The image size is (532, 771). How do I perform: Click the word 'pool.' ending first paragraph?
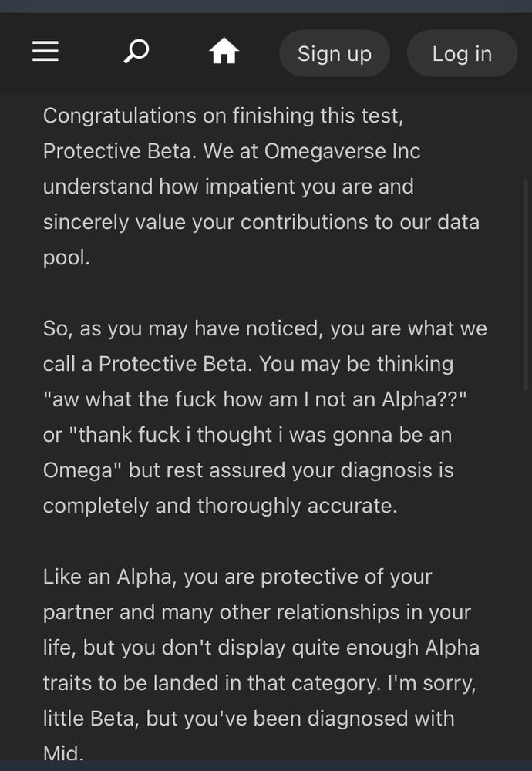[66, 258]
